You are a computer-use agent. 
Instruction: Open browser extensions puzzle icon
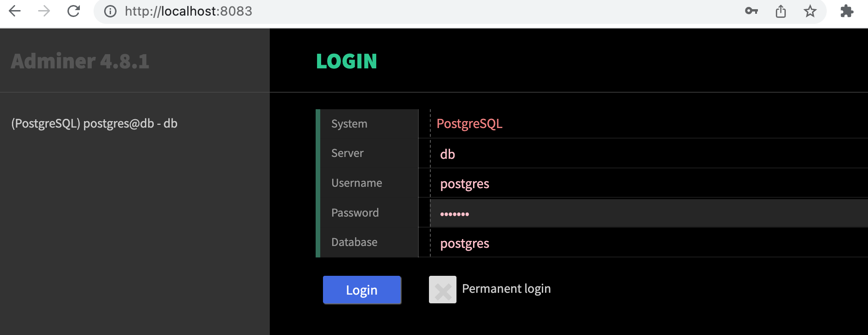coord(847,11)
